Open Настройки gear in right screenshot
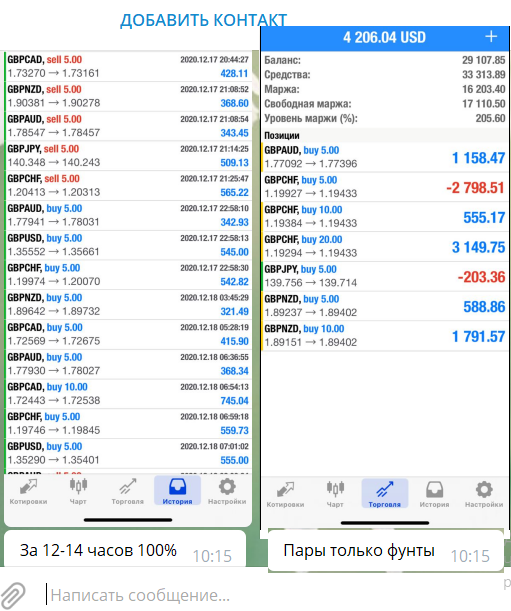 (484, 494)
